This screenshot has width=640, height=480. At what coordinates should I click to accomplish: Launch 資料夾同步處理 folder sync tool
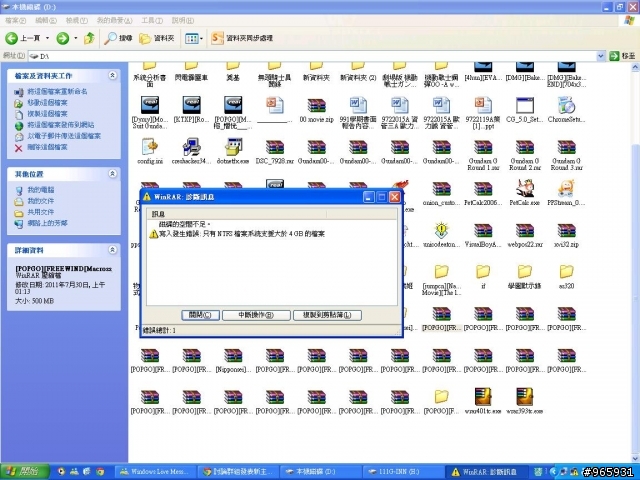tap(242, 38)
